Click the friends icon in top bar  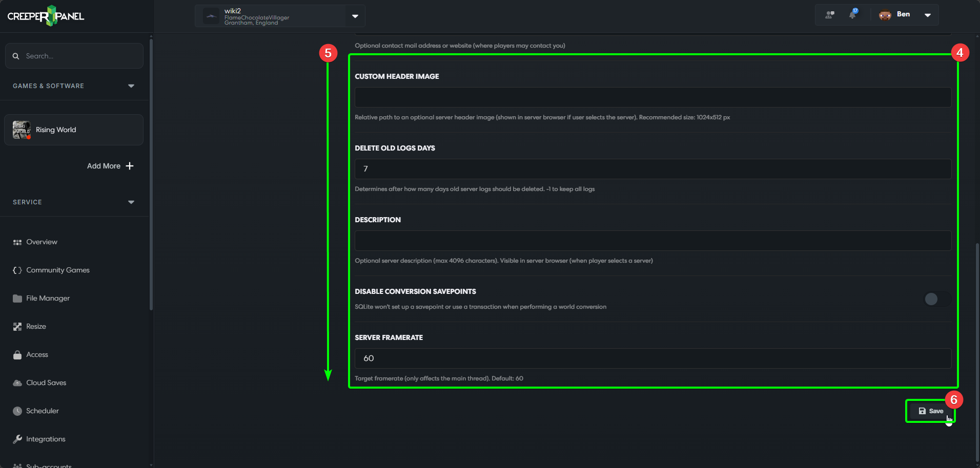[830, 15]
